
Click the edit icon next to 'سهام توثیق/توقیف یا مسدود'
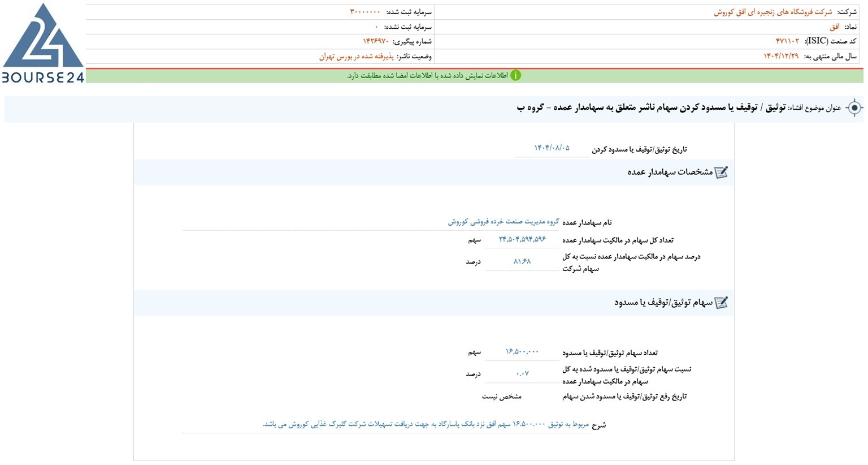(x=721, y=303)
